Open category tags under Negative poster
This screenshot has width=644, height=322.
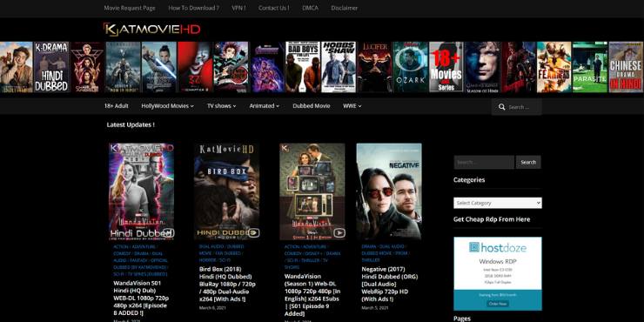(385, 253)
